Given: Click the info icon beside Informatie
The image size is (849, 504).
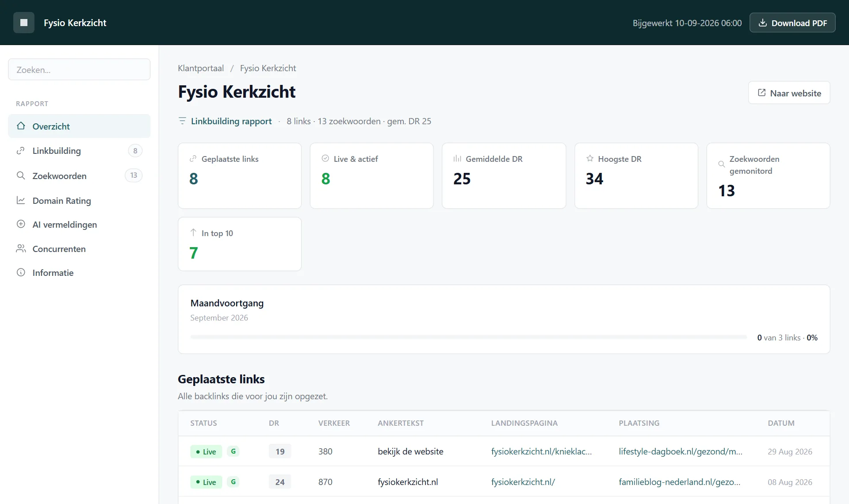Looking at the screenshot, I should click(21, 272).
